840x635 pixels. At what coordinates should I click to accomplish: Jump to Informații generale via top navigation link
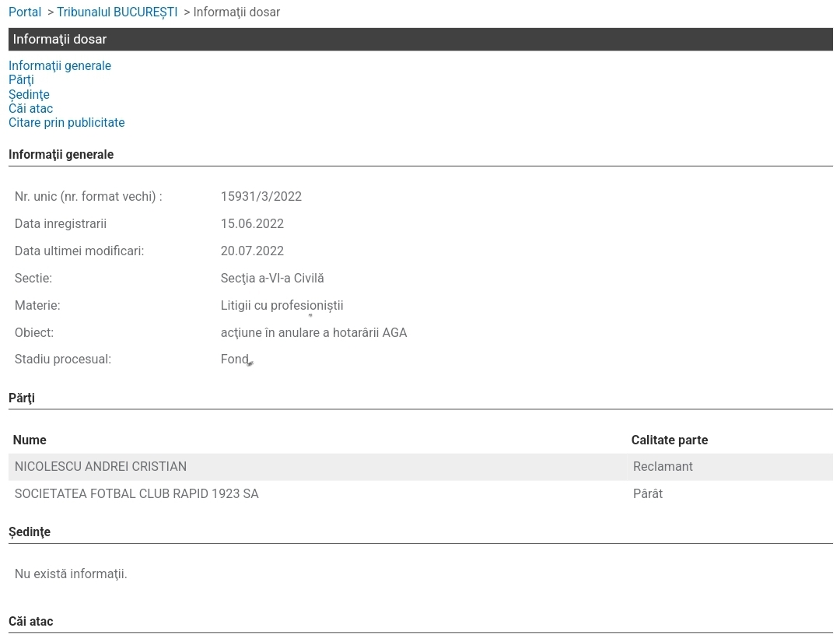[x=60, y=66]
